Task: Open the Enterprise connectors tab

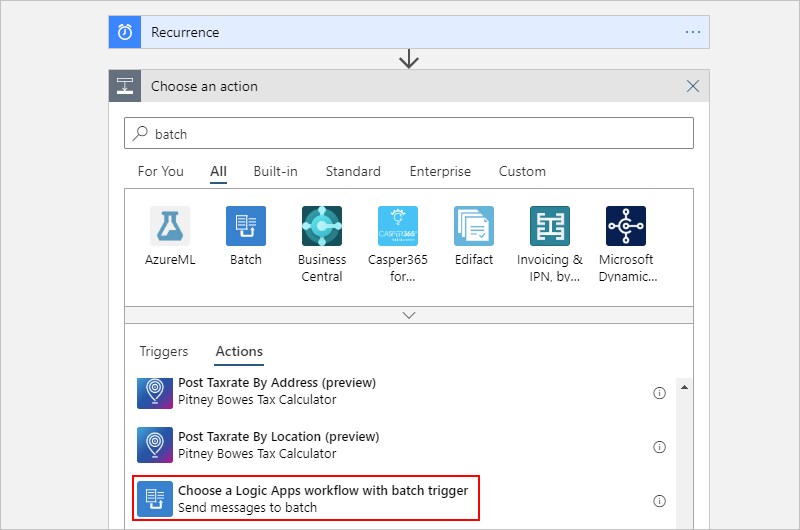Action: coord(440,171)
